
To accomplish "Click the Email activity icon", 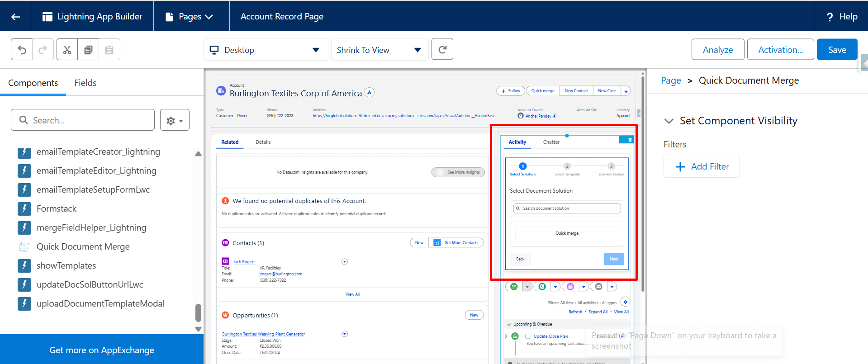I will (599, 287).
